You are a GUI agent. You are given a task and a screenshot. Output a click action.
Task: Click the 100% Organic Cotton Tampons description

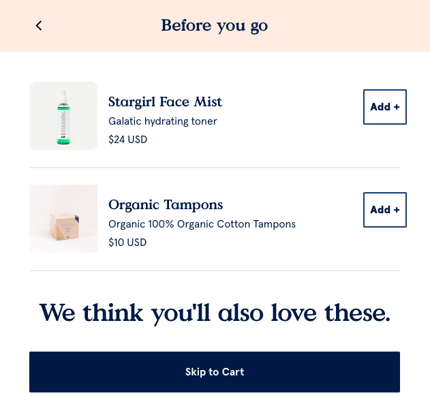coord(202,224)
